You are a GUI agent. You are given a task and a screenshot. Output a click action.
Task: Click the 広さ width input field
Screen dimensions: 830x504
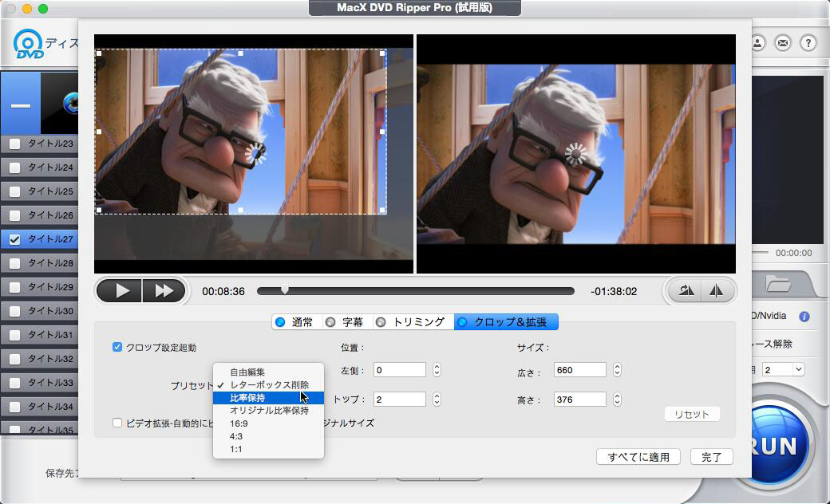pos(579,370)
